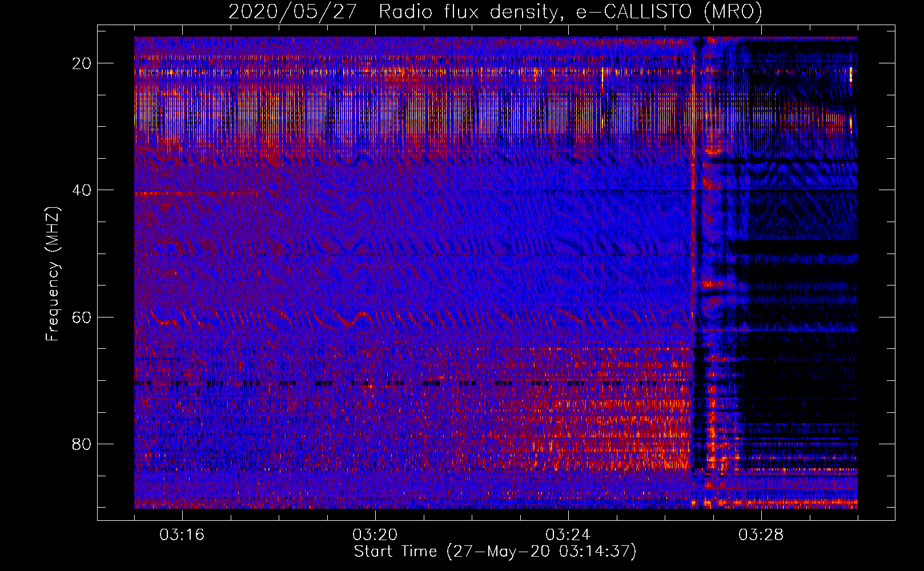This screenshot has width=924, height=571.
Task: Click the 'Start Time (27-May-20 03:14:37)' label
Action: click(x=495, y=552)
